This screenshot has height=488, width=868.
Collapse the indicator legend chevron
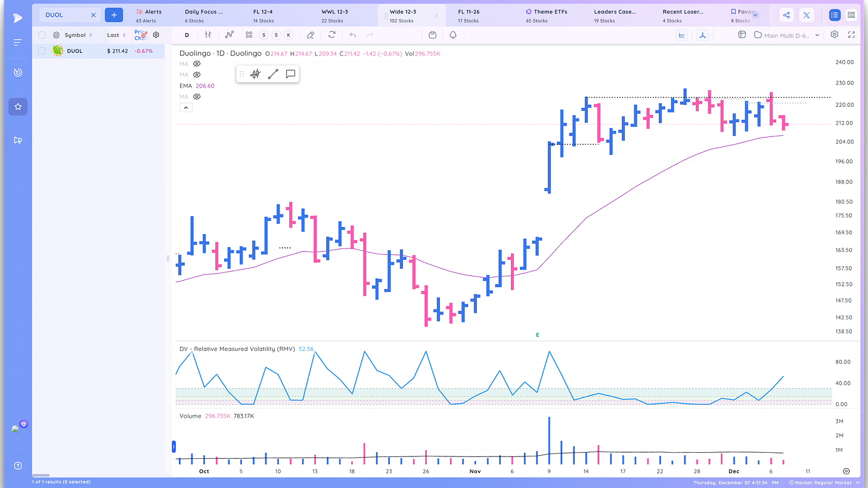[185, 108]
